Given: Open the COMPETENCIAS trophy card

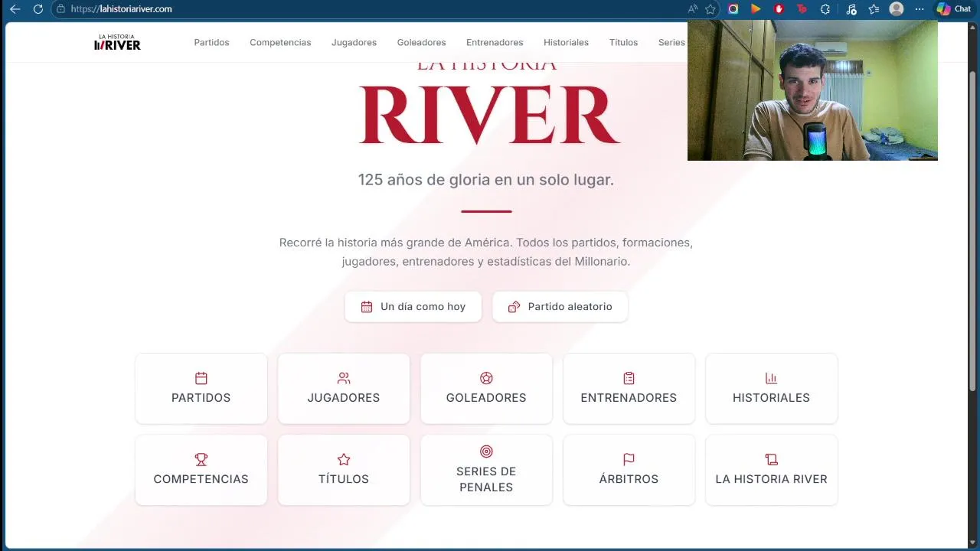Looking at the screenshot, I should coord(201,470).
